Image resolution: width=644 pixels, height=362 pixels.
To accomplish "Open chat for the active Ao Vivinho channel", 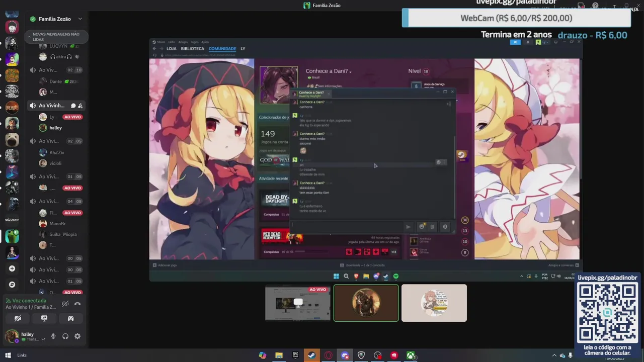I will tap(73, 106).
